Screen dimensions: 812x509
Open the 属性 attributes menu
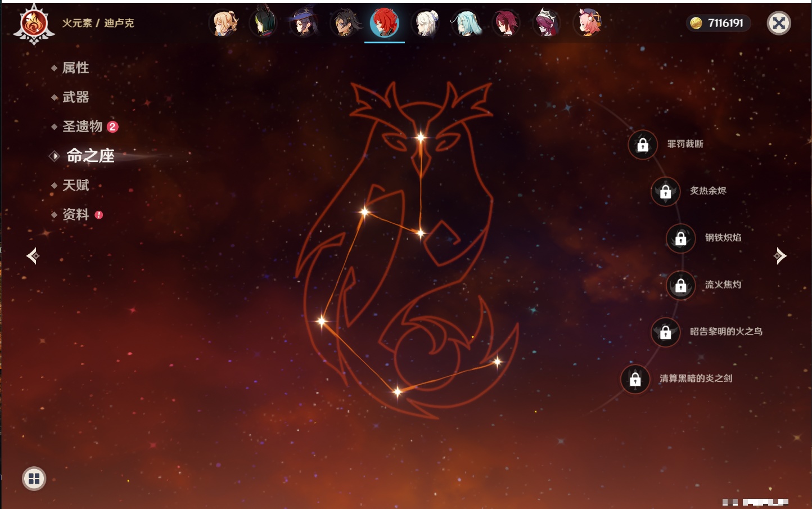coord(75,68)
